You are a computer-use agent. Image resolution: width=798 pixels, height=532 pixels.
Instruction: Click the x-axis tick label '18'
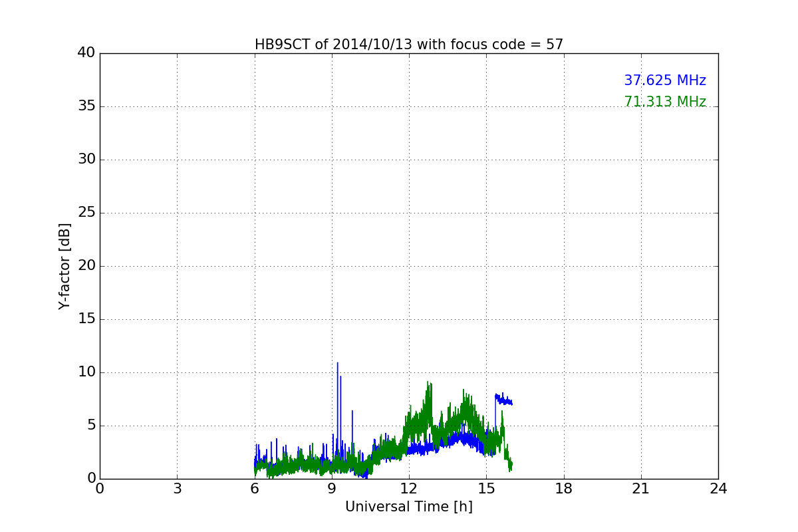coord(564,489)
